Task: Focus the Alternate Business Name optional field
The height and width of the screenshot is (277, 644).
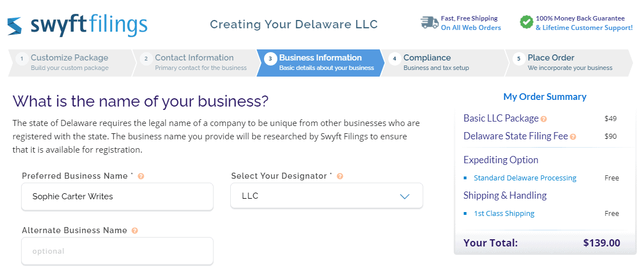Action: pos(118,251)
